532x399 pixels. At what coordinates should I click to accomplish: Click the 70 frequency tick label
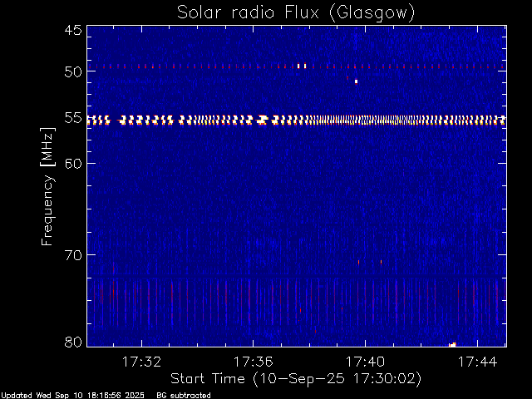point(73,255)
